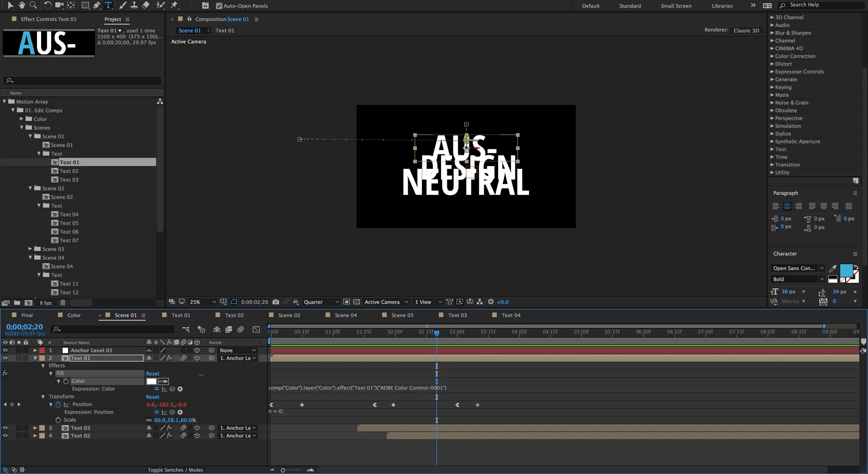868x474 pixels.
Task: Click the white Fill Color swatch in timeline
Action: click(x=152, y=381)
